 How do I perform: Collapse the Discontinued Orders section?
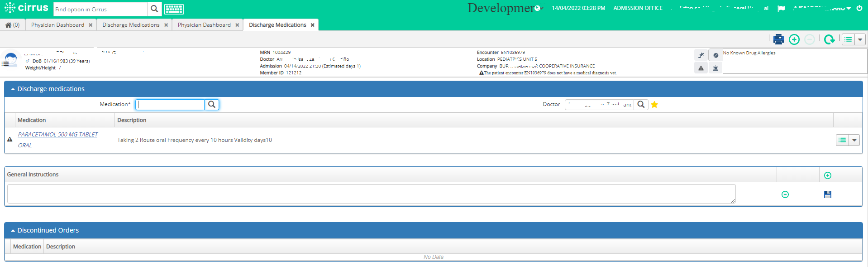pos(13,231)
